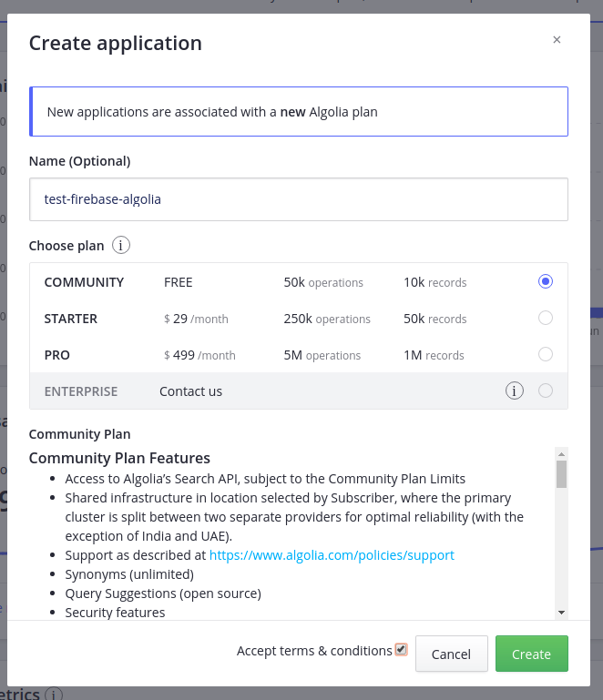Viewport: 603px width, 700px height.
Task: Close the Create application dialog
Action: tap(557, 39)
